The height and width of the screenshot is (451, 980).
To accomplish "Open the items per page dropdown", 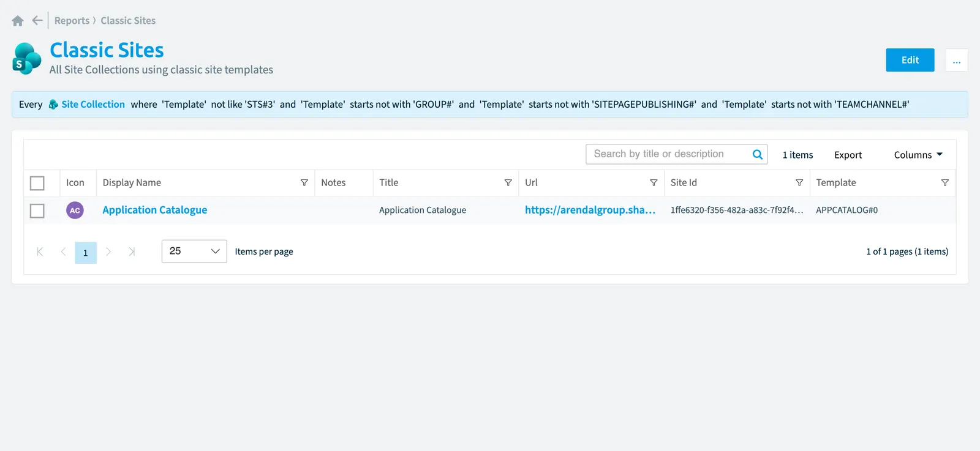I will (194, 252).
